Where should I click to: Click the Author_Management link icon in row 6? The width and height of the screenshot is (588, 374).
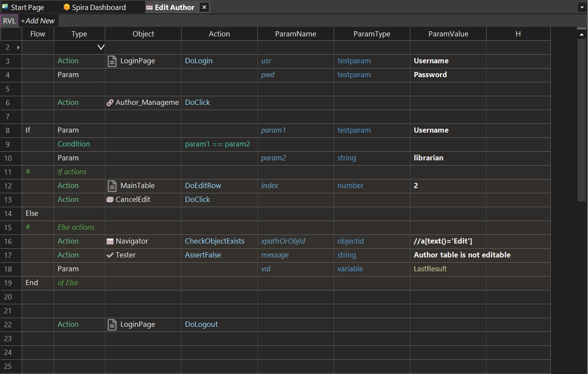[110, 103]
